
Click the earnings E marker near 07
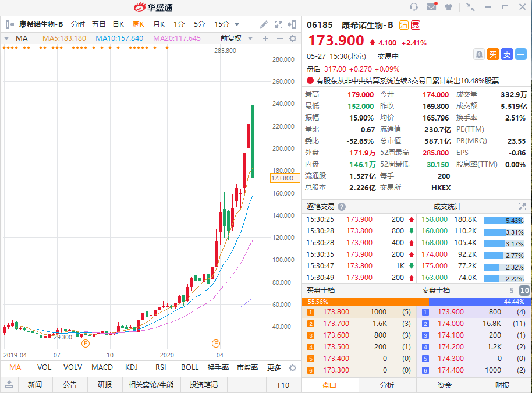pos(86,344)
